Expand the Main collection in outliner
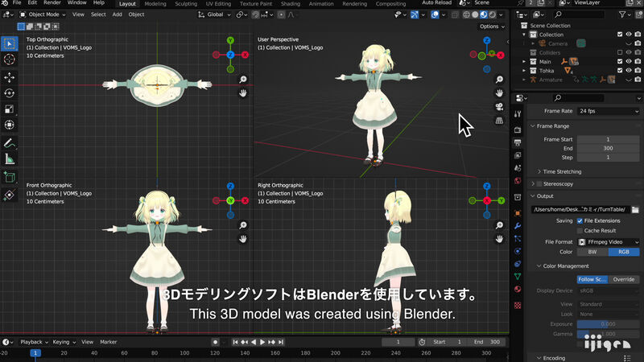Image resolution: width=644 pixels, height=362 pixels. click(x=524, y=62)
